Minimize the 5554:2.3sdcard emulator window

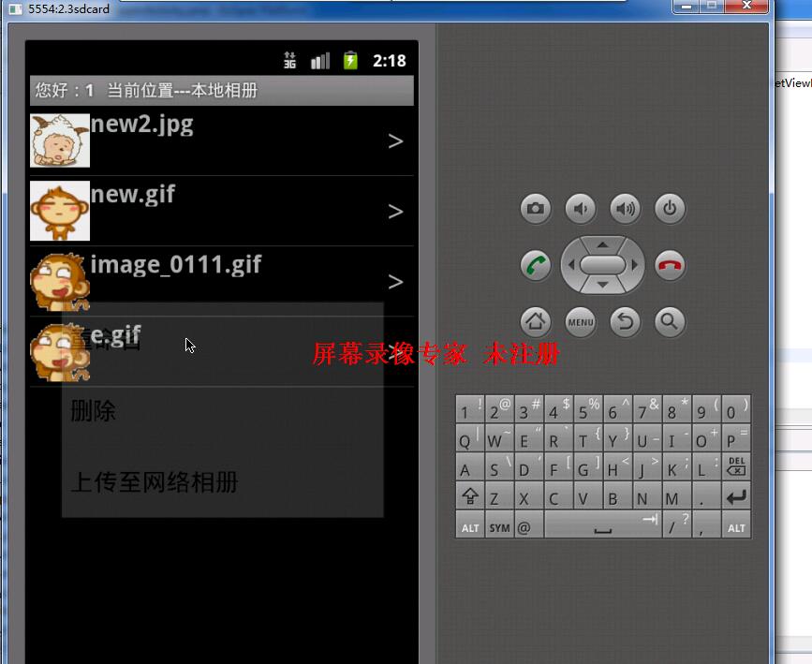pos(687,6)
